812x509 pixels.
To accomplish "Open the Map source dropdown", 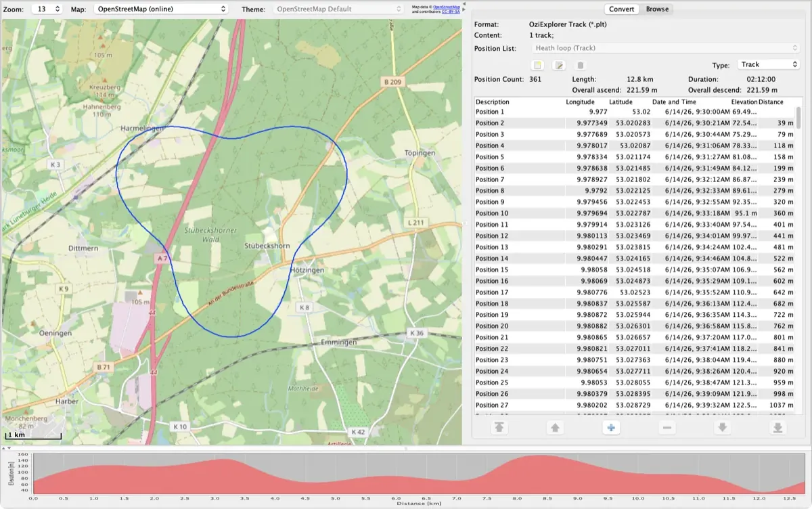I will [160, 9].
